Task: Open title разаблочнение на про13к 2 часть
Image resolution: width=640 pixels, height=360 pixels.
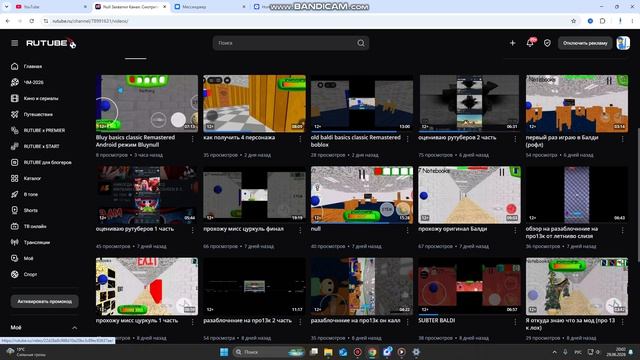Action: [x=247, y=320]
